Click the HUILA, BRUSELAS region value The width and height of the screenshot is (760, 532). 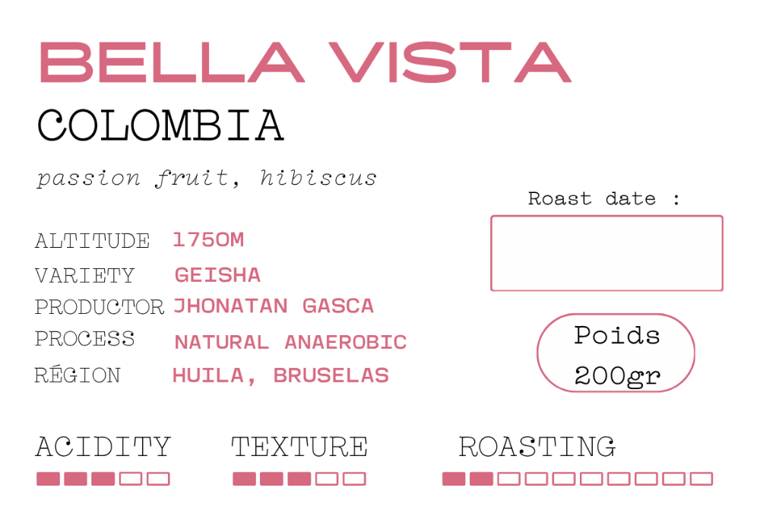tap(280, 375)
